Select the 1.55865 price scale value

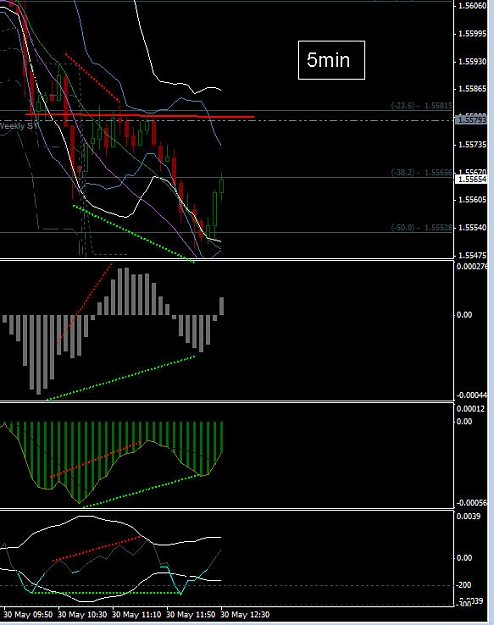point(472,89)
